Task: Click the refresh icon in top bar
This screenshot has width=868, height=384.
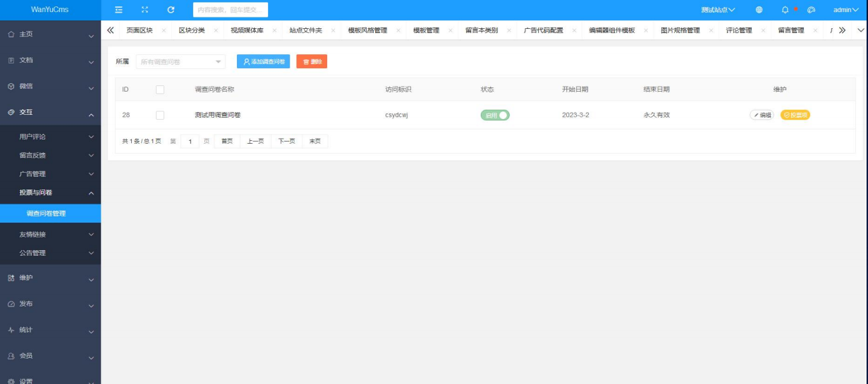Action: [x=171, y=10]
